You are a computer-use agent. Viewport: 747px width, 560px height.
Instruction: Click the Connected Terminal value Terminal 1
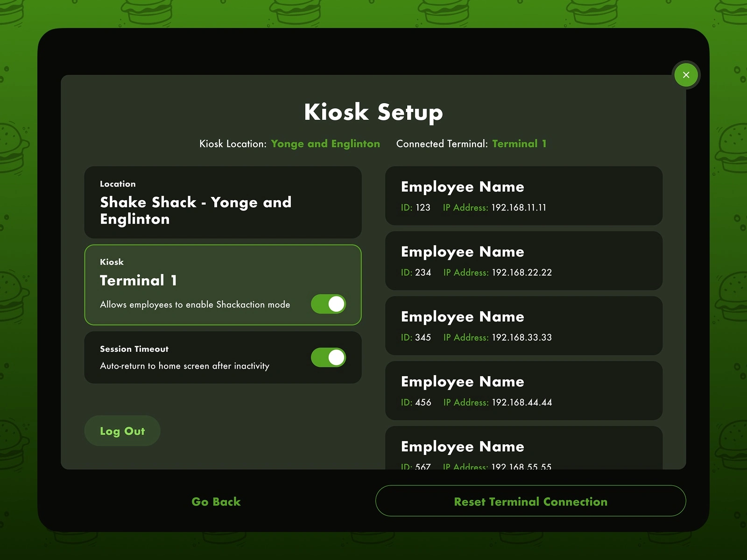519,144
